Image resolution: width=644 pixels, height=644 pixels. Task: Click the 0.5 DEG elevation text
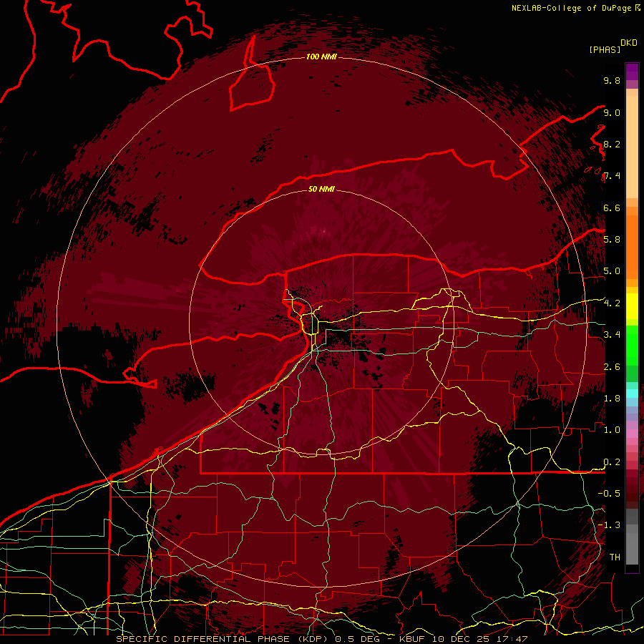click(x=358, y=639)
